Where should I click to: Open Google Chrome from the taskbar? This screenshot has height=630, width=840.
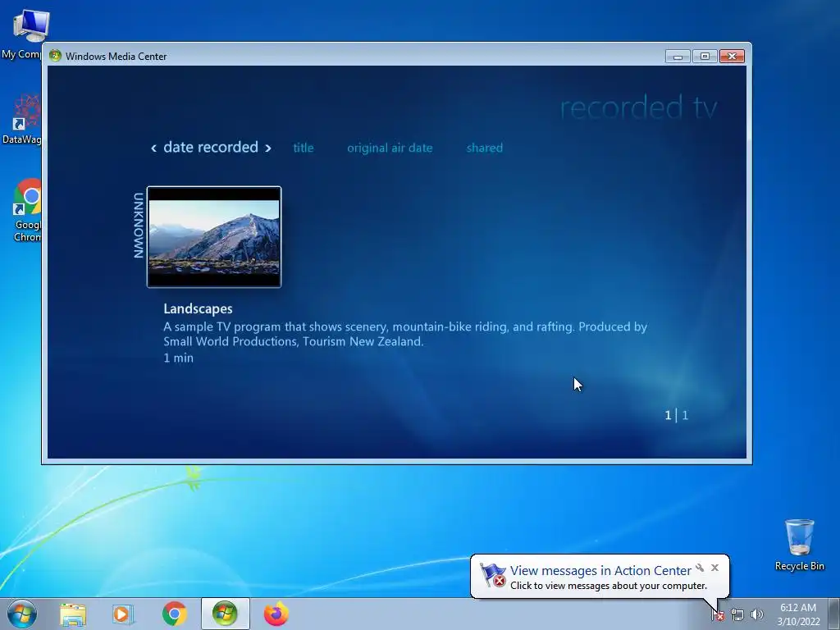pyautogui.click(x=174, y=614)
